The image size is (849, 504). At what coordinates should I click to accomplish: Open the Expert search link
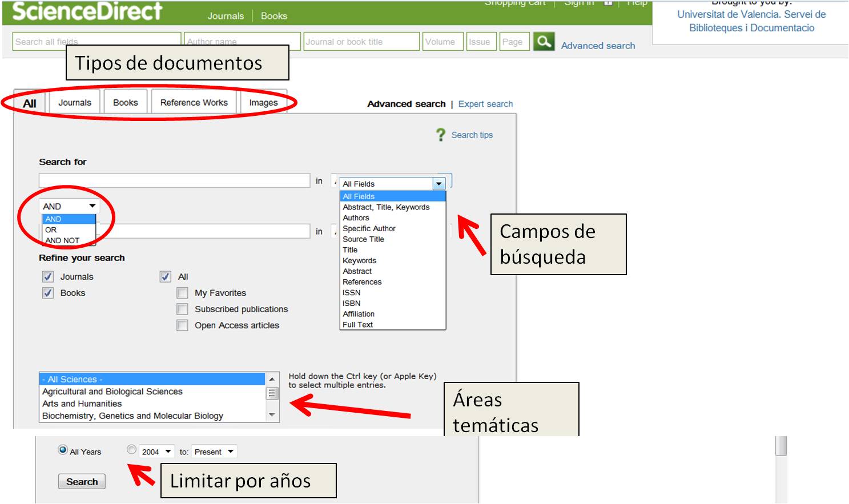(x=485, y=104)
